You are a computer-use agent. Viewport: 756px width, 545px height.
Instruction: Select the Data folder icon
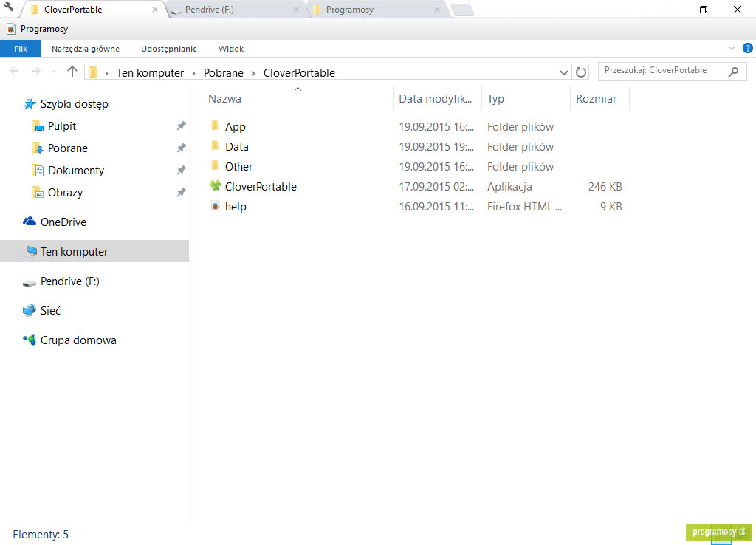tap(215, 146)
